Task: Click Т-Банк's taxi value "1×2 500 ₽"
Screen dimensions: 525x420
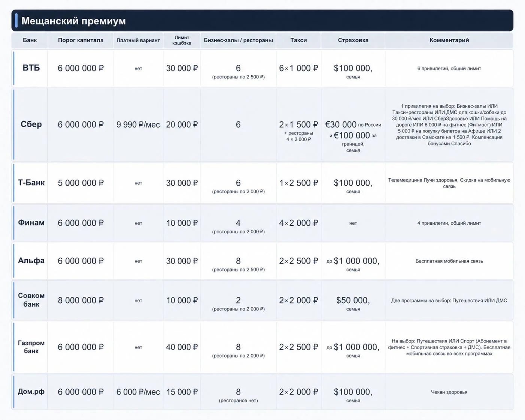Action: tap(298, 183)
